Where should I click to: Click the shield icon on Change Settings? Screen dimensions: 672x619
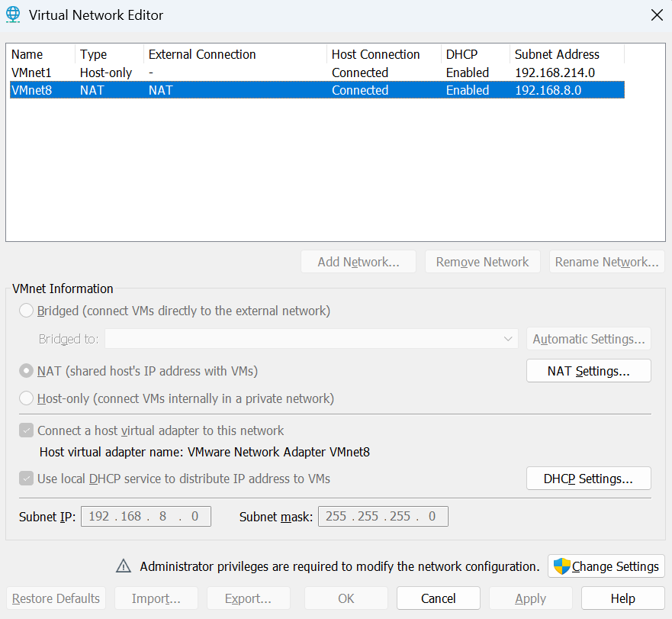[x=561, y=566]
